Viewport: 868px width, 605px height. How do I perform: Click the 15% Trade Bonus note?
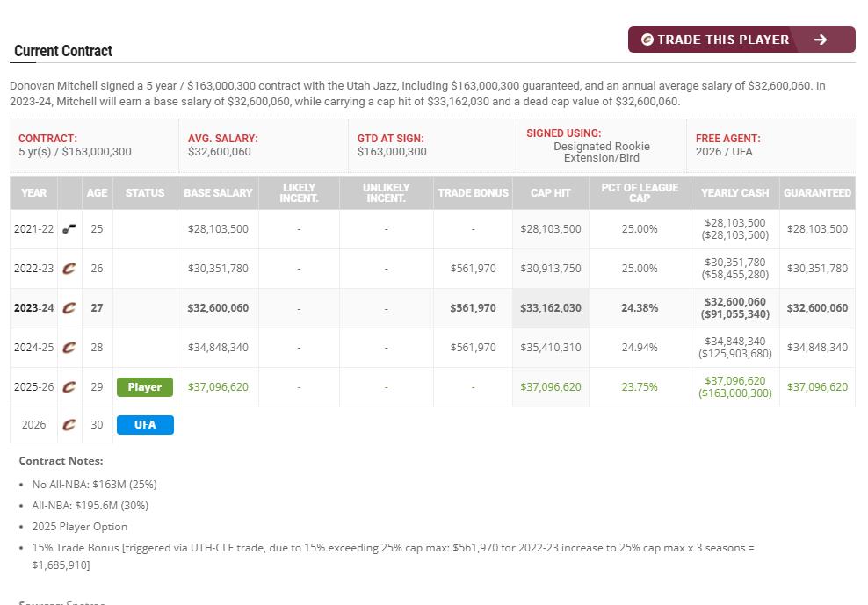pyautogui.click(x=393, y=557)
